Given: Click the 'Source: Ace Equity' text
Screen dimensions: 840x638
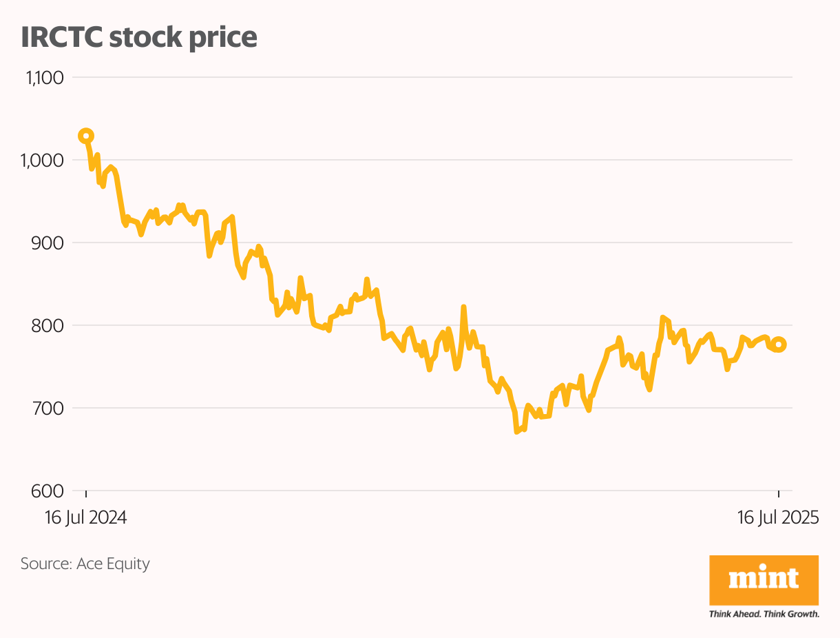Looking at the screenshot, I should tap(85, 564).
